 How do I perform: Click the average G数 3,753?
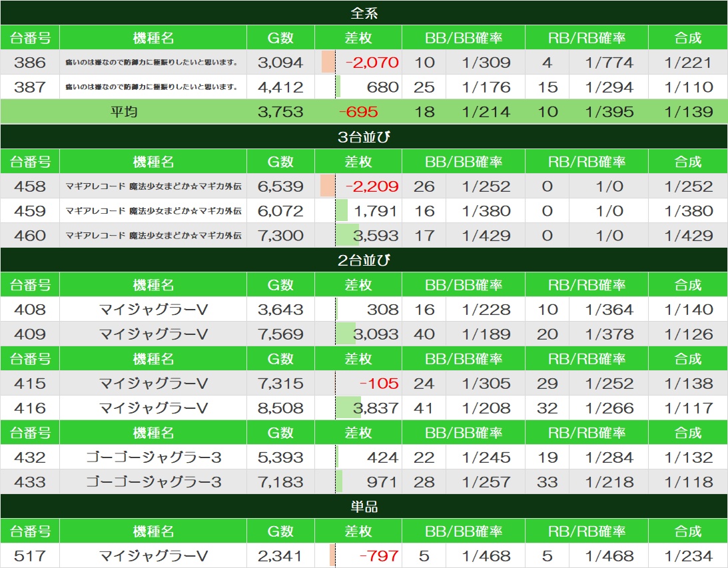click(280, 112)
